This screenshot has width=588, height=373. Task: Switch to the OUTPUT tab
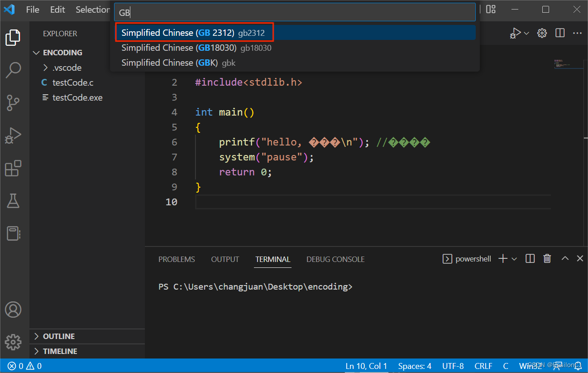coord(225,259)
